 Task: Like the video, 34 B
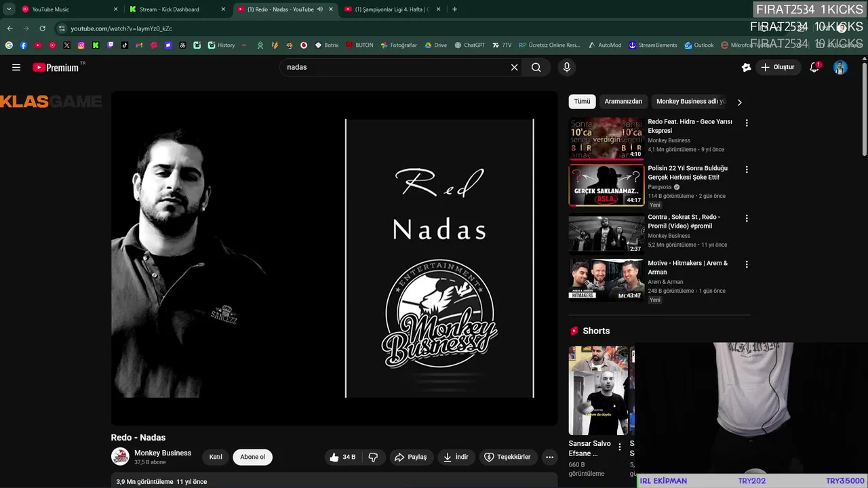click(342, 457)
